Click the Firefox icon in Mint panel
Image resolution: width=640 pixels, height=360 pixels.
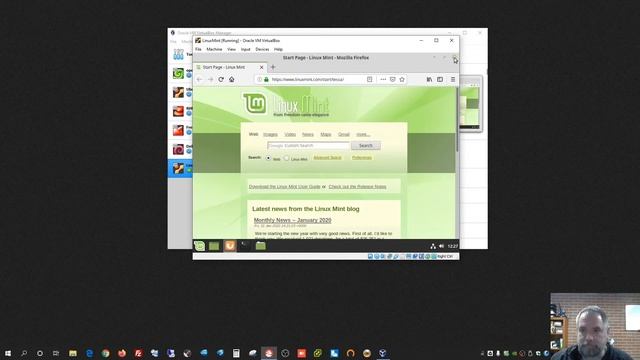(x=229, y=246)
